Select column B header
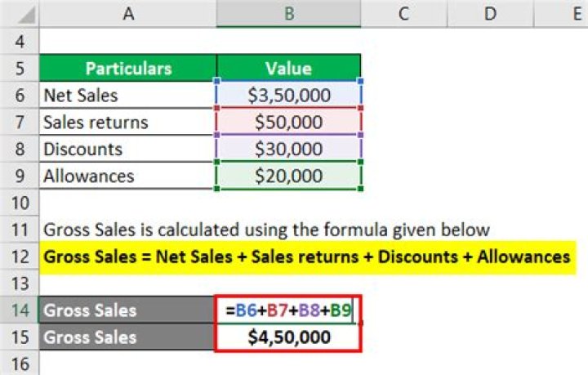The image size is (588, 375). (288, 13)
